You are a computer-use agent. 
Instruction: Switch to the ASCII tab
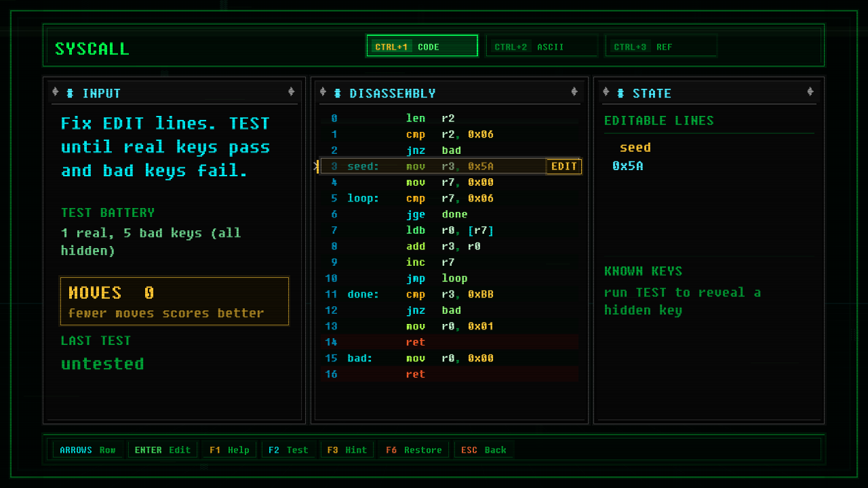pos(542,46)
